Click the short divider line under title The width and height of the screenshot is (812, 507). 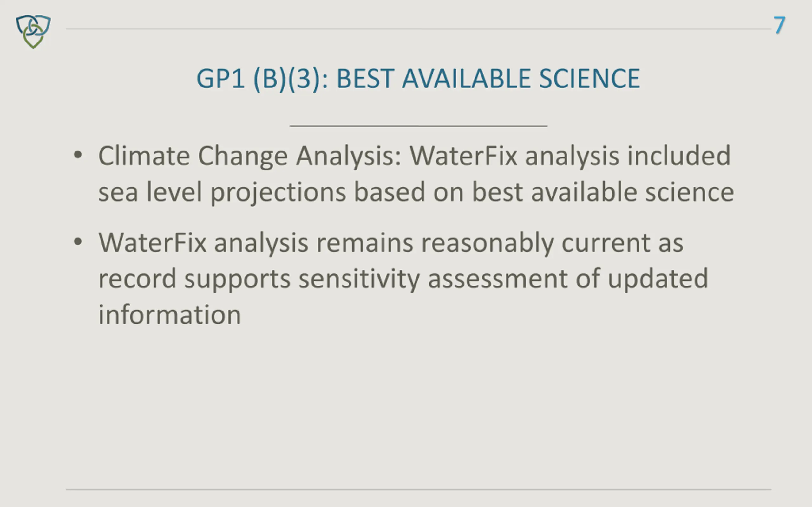click(x=418, y=126)
